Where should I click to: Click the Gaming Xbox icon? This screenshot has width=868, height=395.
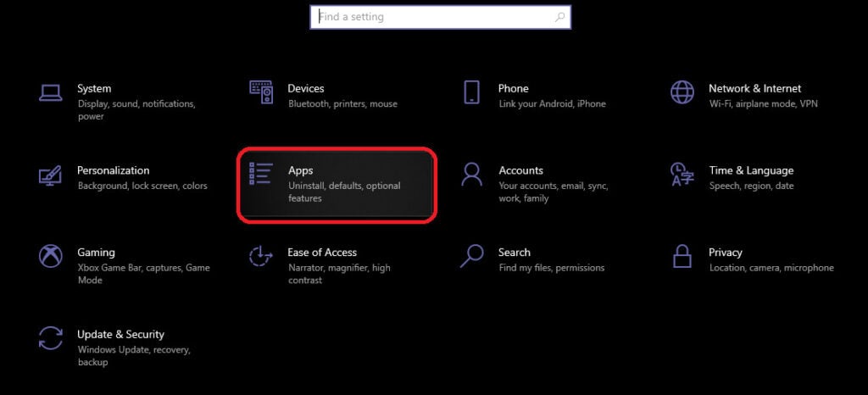[50, 256]
